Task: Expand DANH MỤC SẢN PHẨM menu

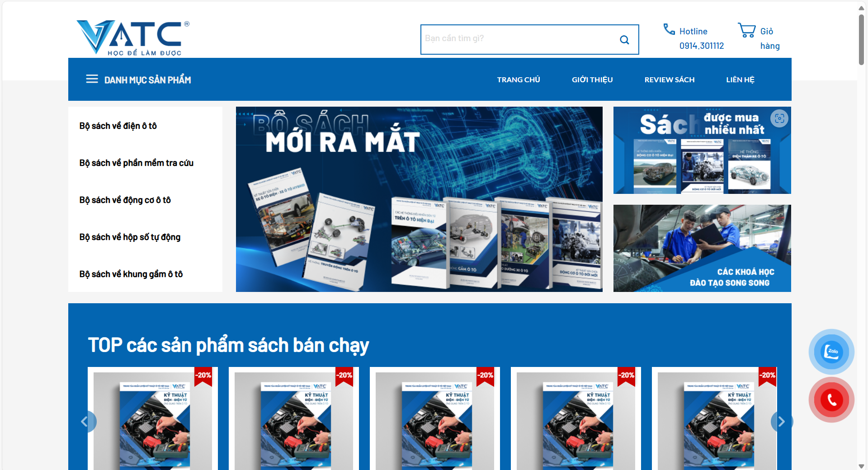Action: coord(147,80)
